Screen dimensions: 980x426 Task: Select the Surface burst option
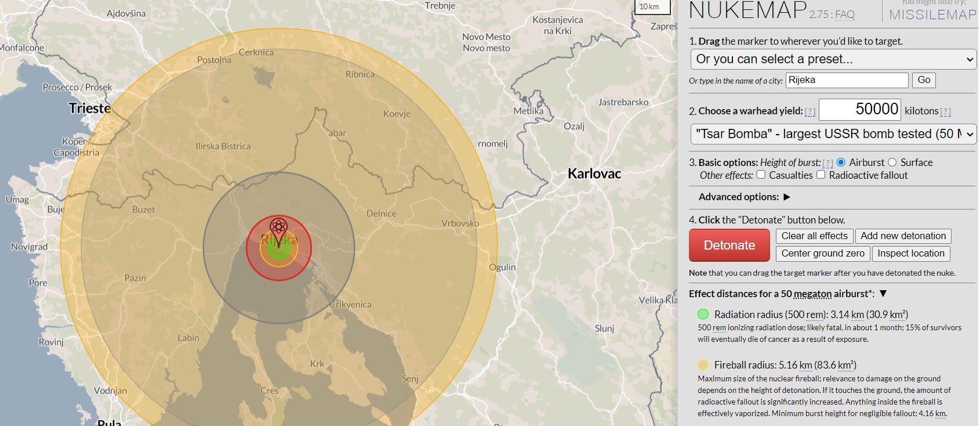(x=892, y=163)
